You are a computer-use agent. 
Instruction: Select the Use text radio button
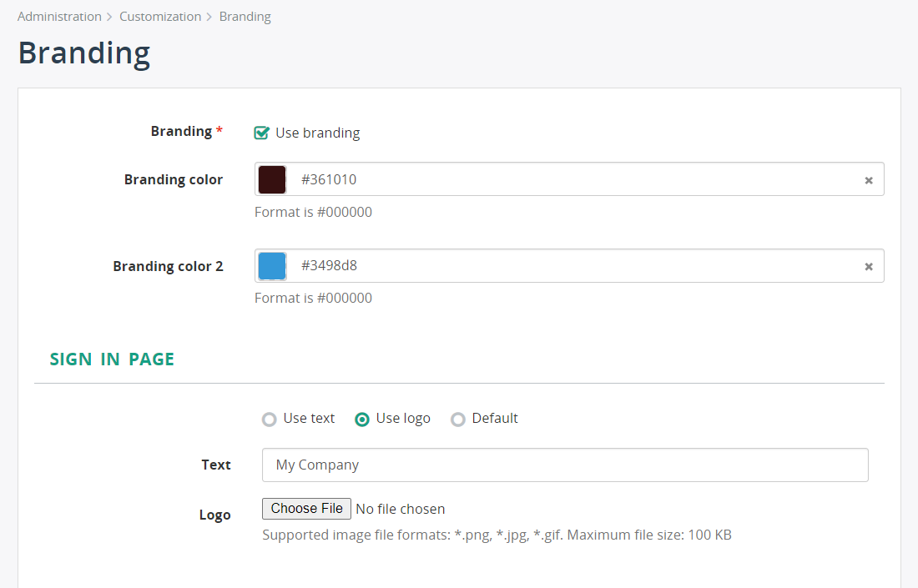(270, 420)
